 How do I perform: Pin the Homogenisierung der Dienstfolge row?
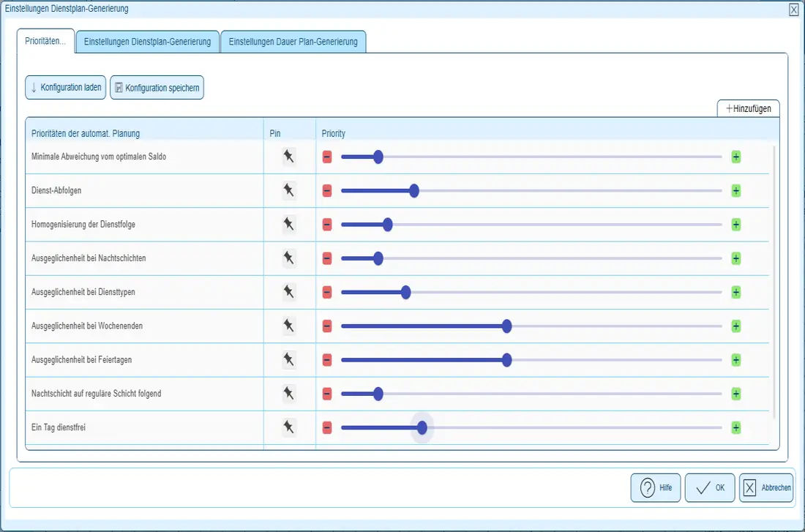click(289, 225)
